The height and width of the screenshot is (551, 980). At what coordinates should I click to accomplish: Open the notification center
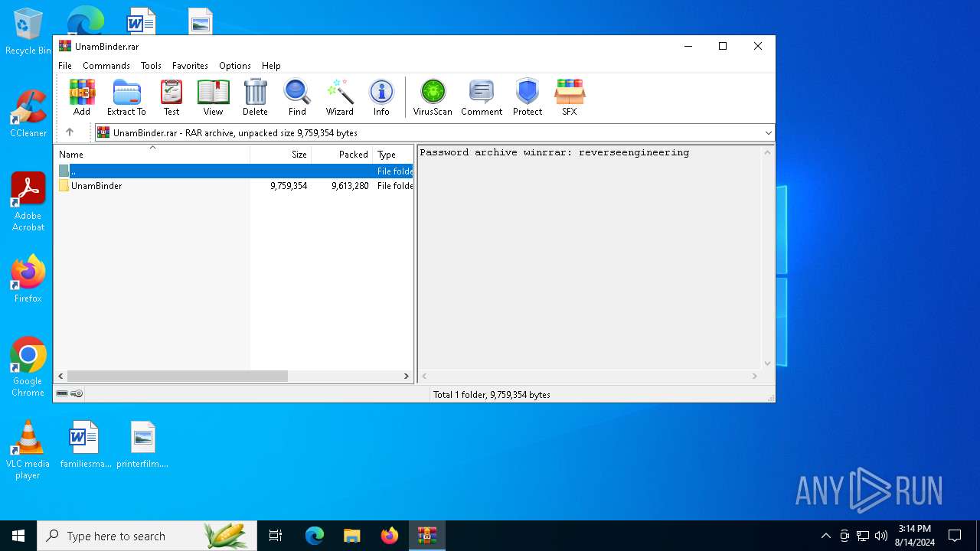955,536
